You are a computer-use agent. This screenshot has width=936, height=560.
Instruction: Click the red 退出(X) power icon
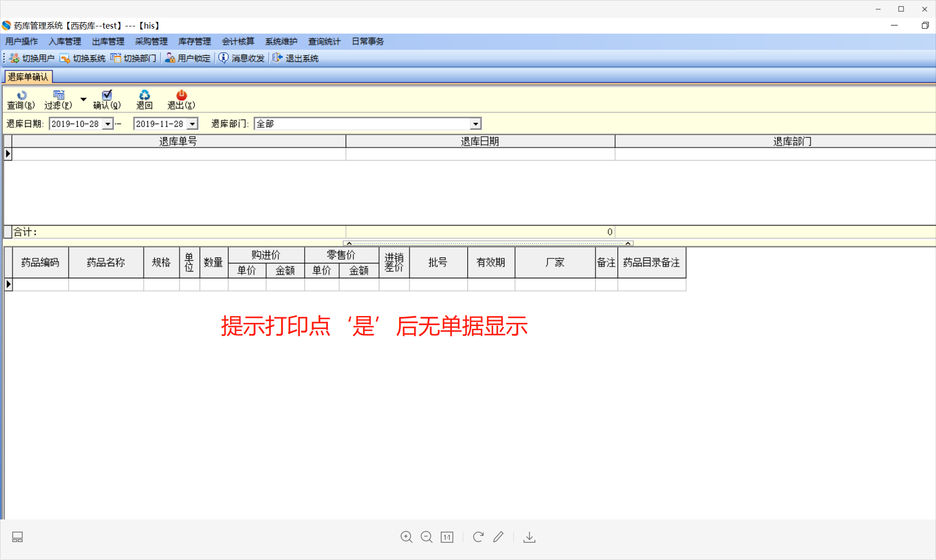pos(181,95)
